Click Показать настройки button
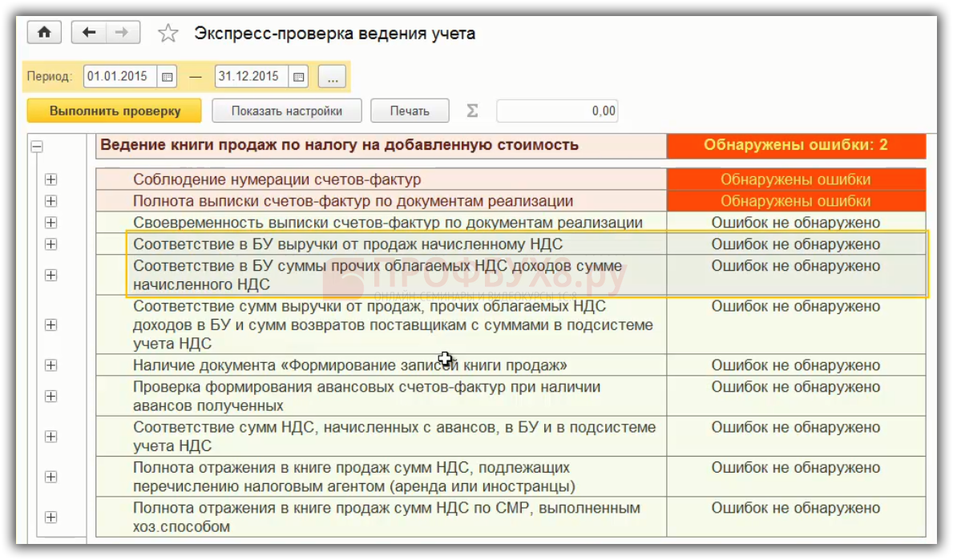Viewport: 953px width, 560px height. 287,111
